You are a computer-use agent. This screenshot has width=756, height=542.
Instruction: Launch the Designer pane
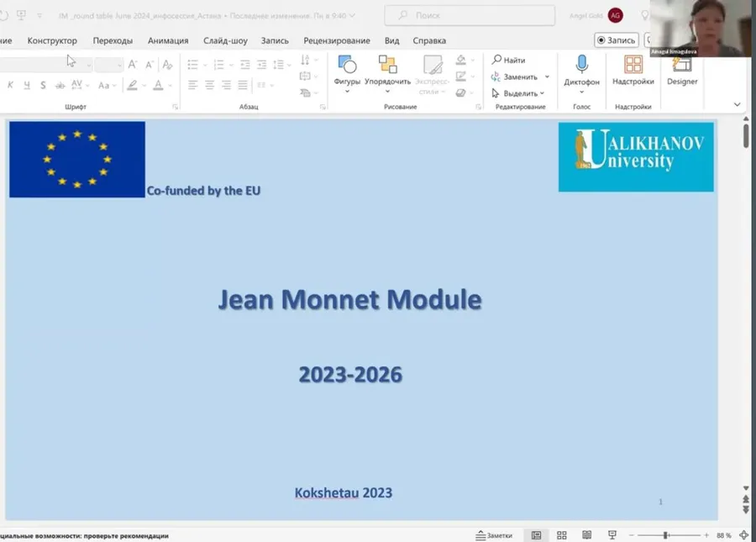coord(682,66)
